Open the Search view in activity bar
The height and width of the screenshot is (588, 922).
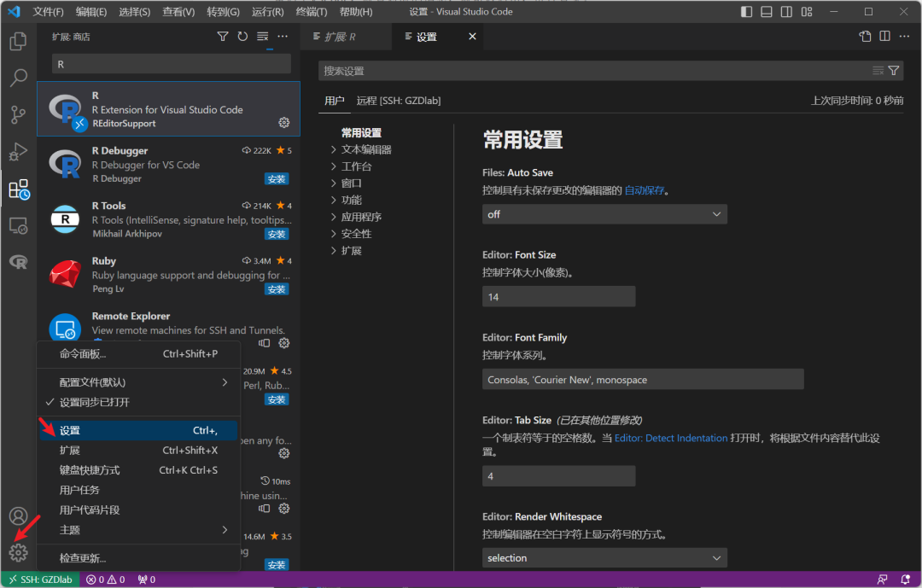click(18, 78)
